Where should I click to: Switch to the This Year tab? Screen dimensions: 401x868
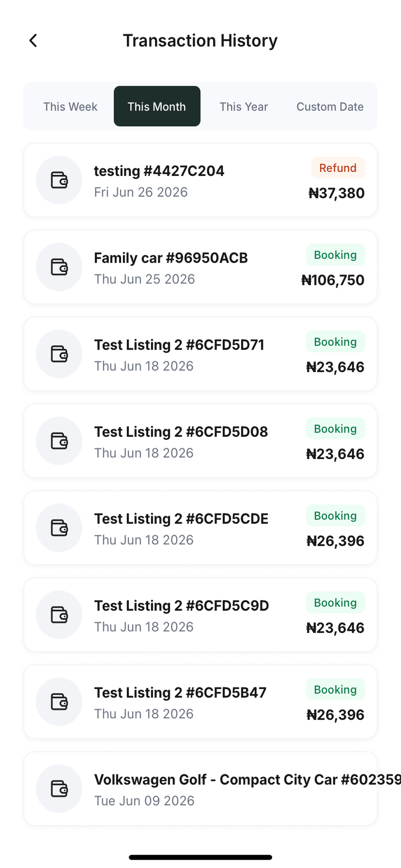coord(244,107)
